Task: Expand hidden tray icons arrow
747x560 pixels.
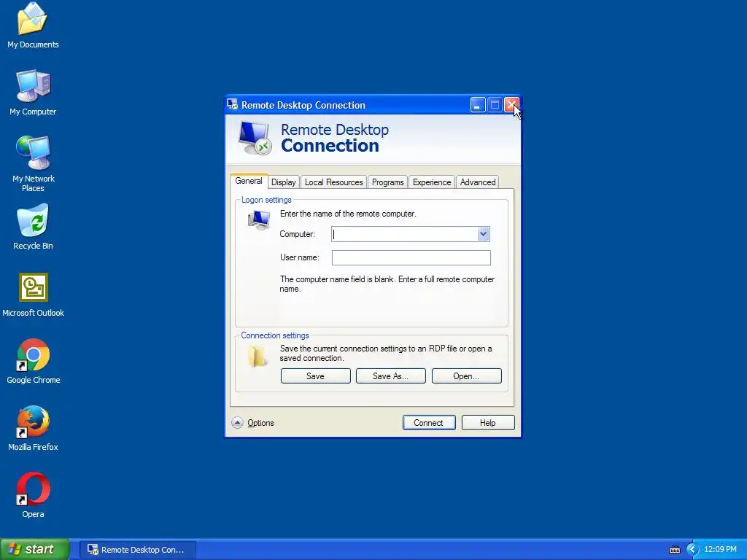Action: (692, 550)
